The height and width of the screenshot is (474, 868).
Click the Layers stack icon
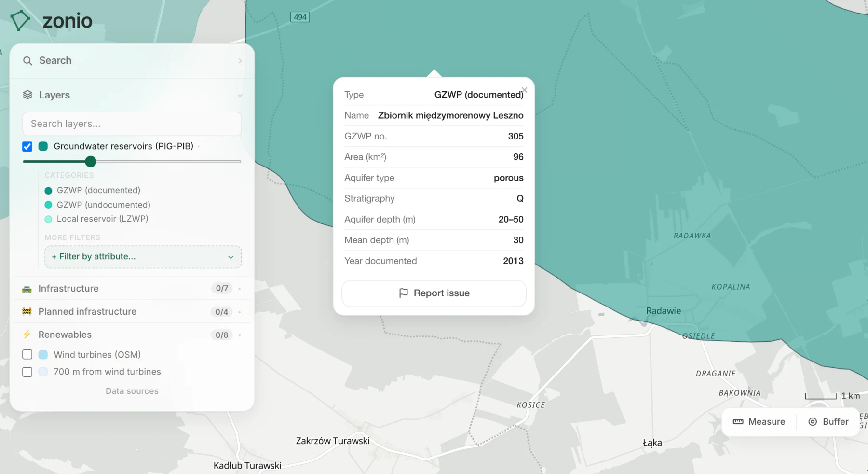tap(27, 95)
